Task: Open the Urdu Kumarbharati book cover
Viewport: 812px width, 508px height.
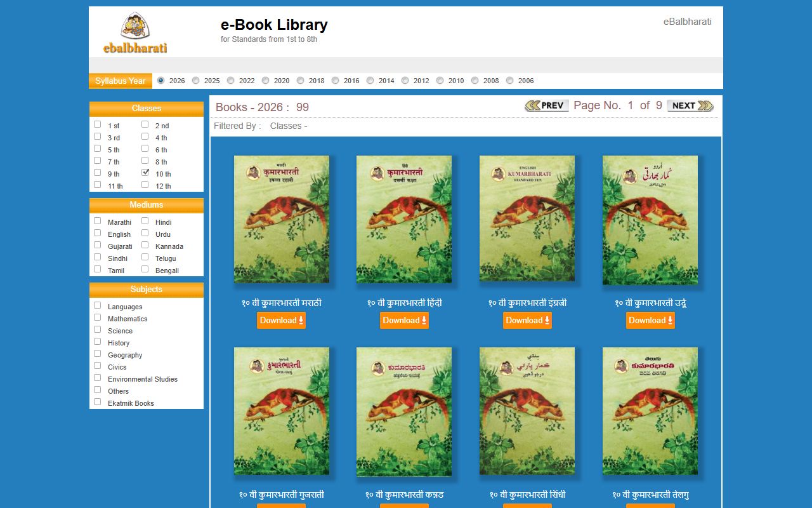Action: click(x=650, y=219)
